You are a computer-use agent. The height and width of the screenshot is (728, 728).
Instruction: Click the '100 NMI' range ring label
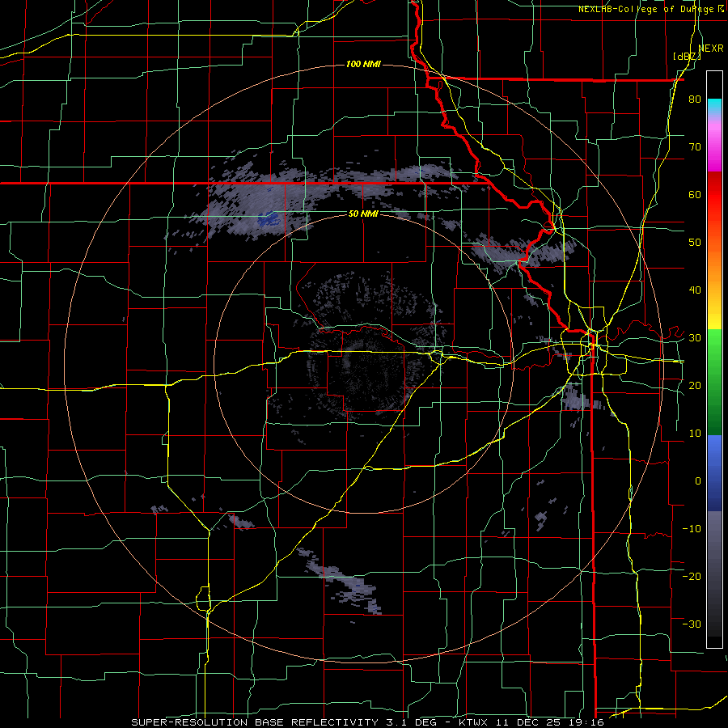pyautogui.click(x=363, y=64)
